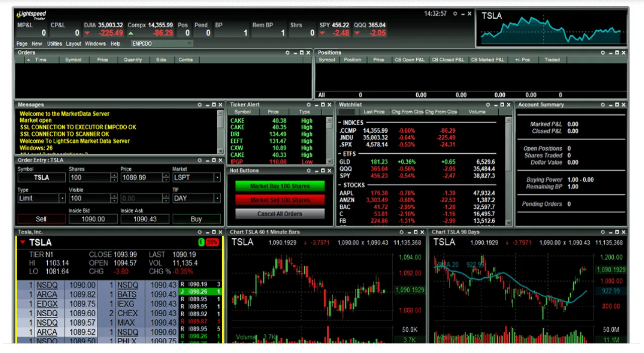Expand the order Type dropdown set to Limit
The height and width of the screenshot is (353, 644).
(x=62, y=198)
